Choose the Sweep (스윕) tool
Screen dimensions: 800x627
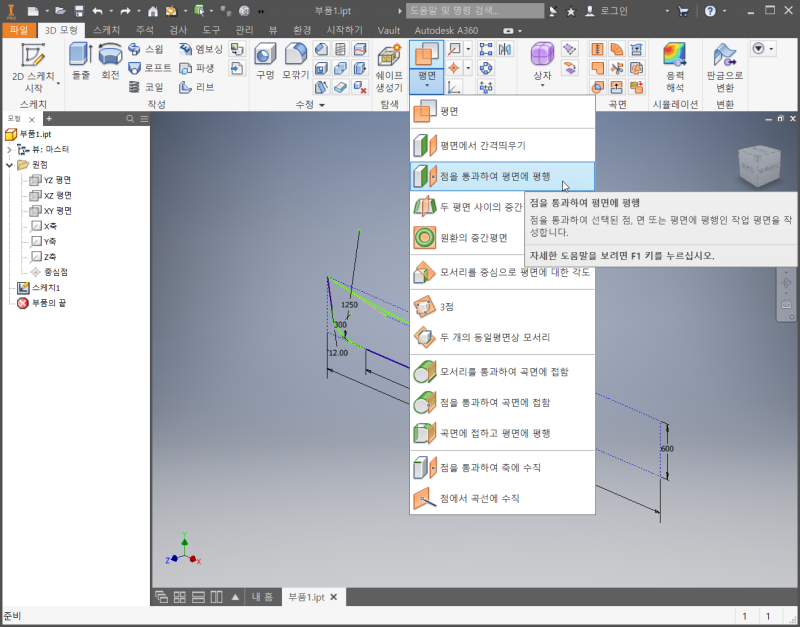click(x=145, y=49)
